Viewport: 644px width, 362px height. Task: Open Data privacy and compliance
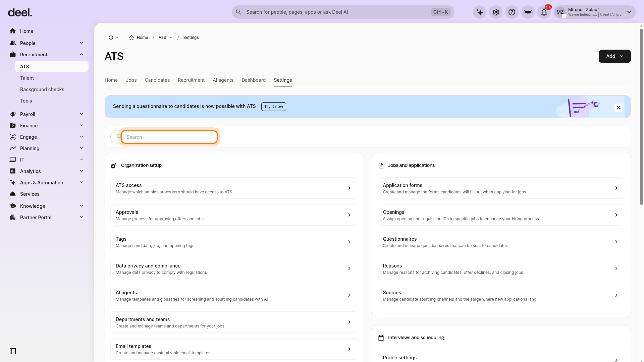click(234, 268)
